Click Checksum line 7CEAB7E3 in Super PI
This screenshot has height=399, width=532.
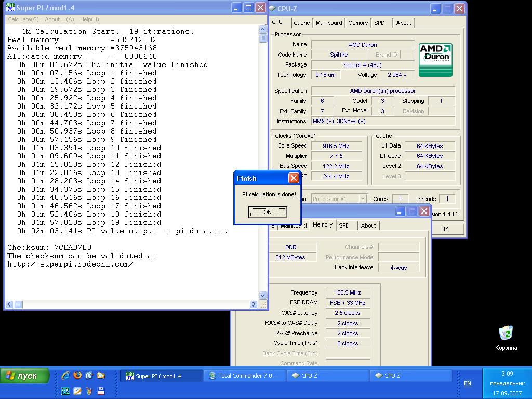[49, 247]
